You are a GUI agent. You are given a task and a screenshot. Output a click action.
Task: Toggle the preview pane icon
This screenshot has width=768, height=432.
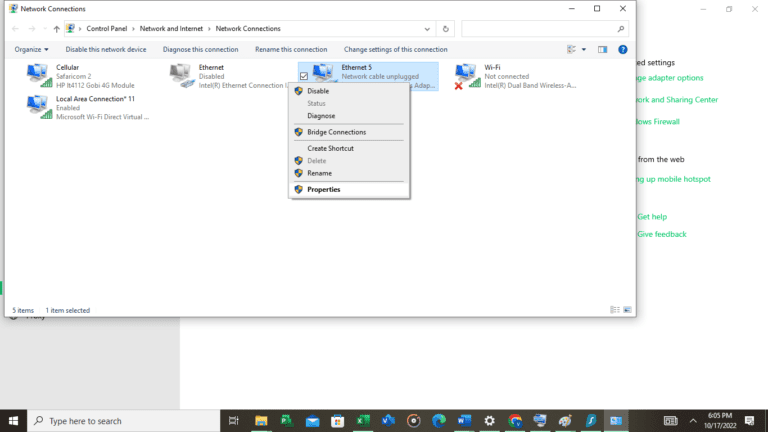tap(602, 49)
